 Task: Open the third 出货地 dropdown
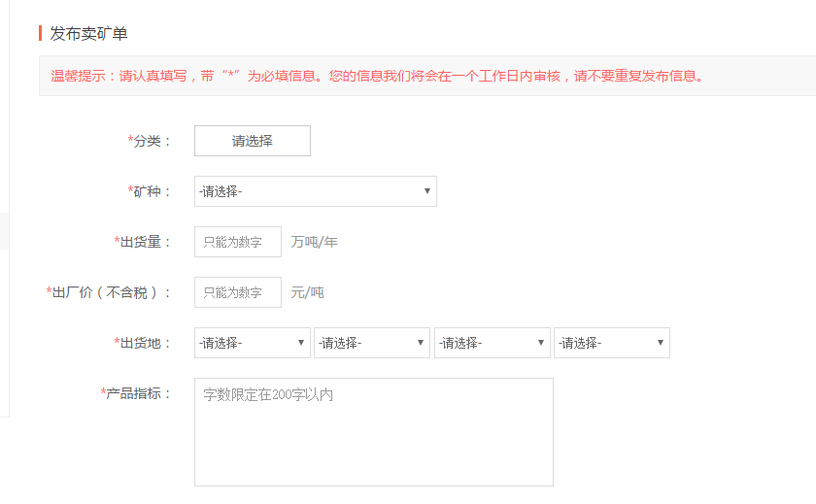tap(492, 343)
